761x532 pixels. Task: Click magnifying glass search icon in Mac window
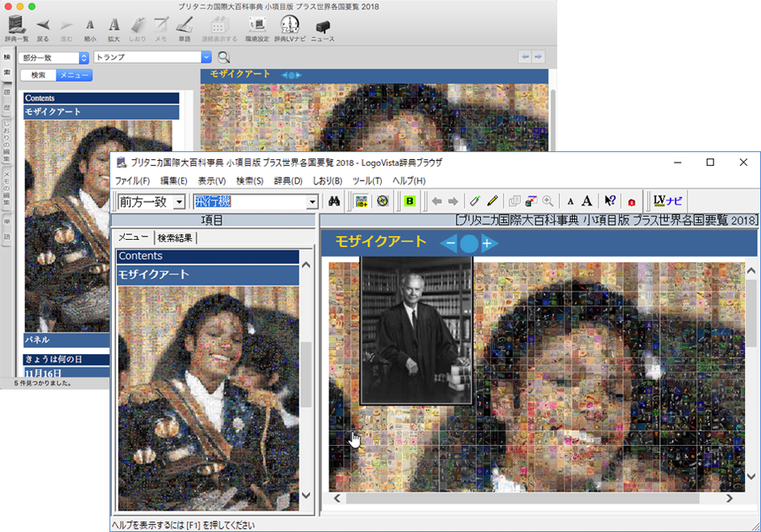[224, 57]
